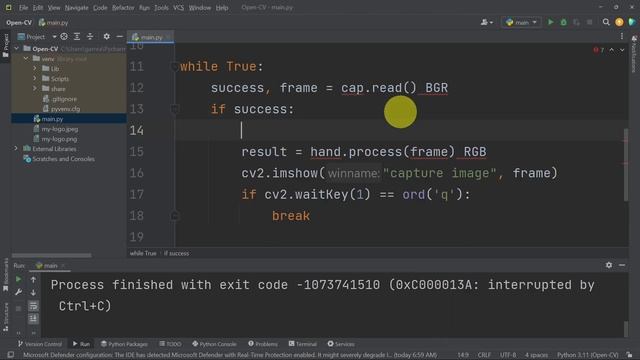Open Scratches and Consoles node
Image resolution: width=640 pixels, height=360 pixels.
click(63, 159)
